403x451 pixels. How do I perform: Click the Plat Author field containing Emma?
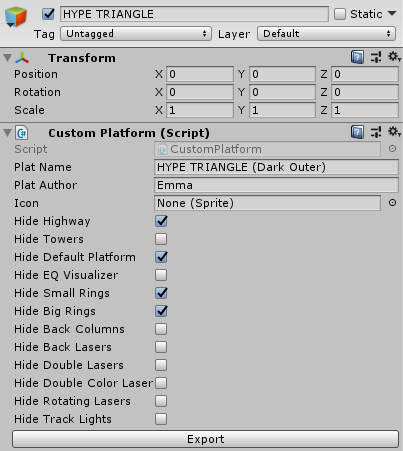click(276, 185)
